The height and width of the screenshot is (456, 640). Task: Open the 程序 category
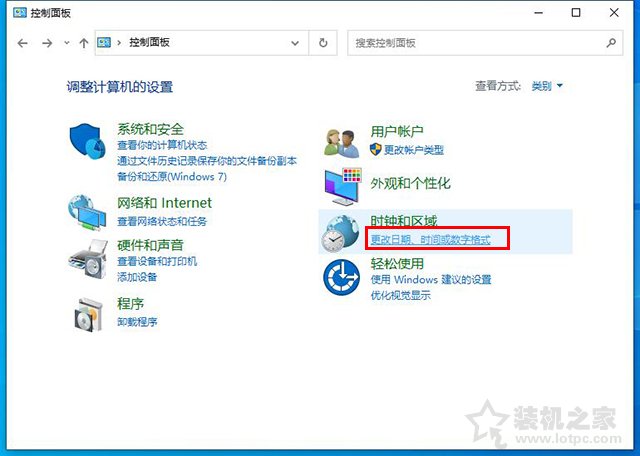[131, 303]
